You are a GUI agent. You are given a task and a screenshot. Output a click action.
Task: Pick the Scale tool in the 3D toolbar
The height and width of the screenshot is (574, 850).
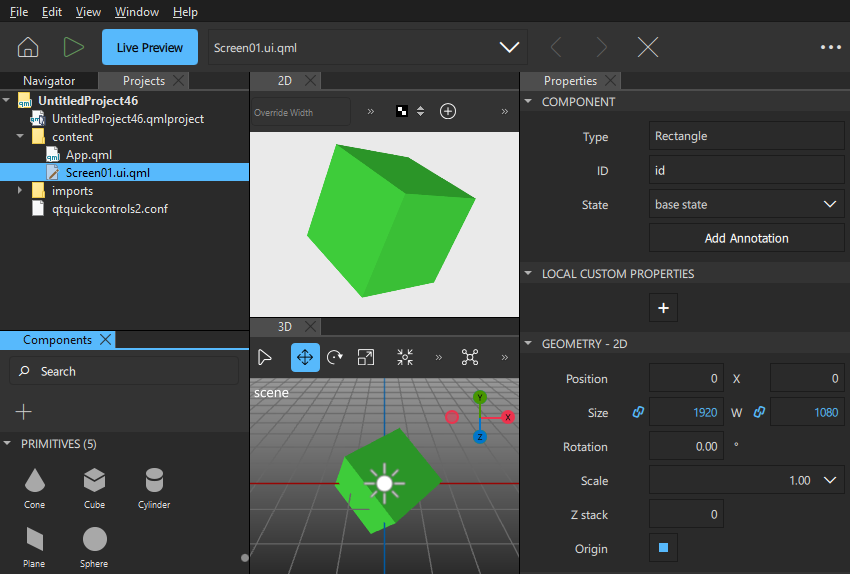pos(366,357)
